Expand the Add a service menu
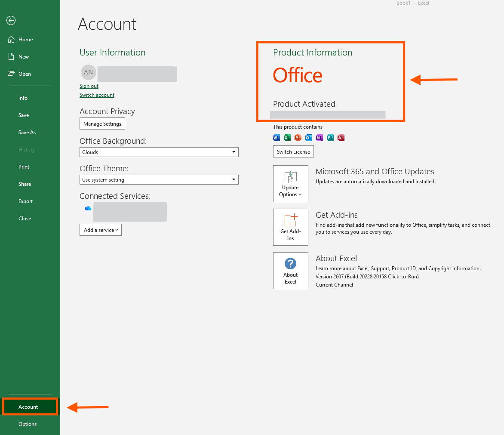This screenshot has height=435, width=504. tap(101, 230)
